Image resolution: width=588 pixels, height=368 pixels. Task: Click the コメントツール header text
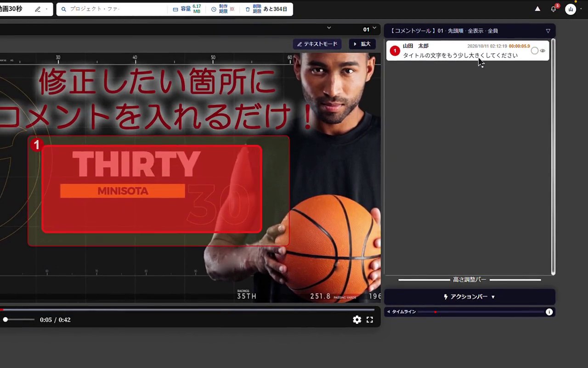[413, 31]
